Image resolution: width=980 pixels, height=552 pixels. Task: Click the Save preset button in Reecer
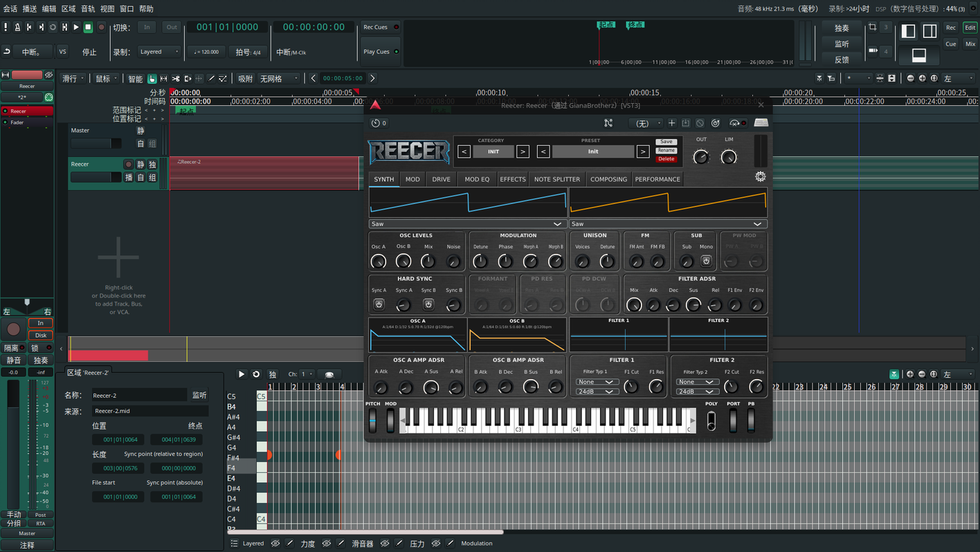(666, 142)
